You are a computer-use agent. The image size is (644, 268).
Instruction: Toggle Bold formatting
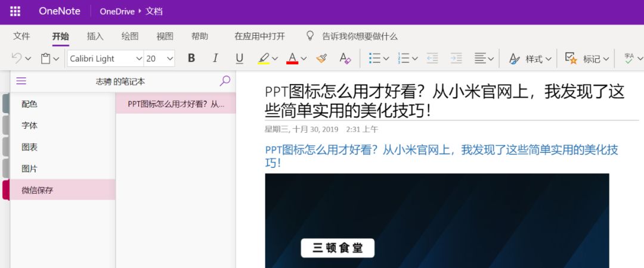[191, 59]
